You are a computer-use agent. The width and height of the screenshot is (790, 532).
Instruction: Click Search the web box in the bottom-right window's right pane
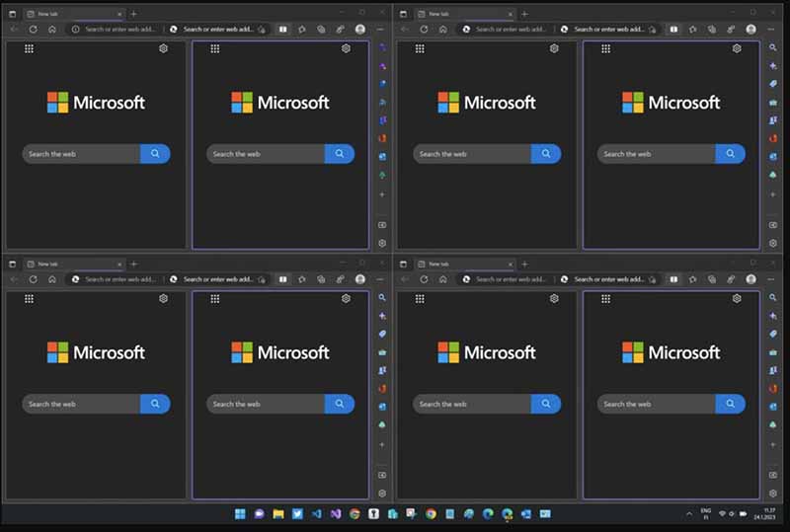[x=656, y=404]
